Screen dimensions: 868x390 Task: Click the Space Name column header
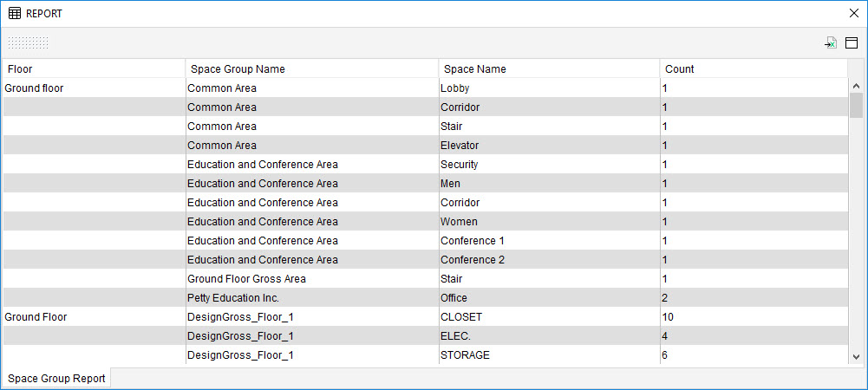(x=549, y=69)
